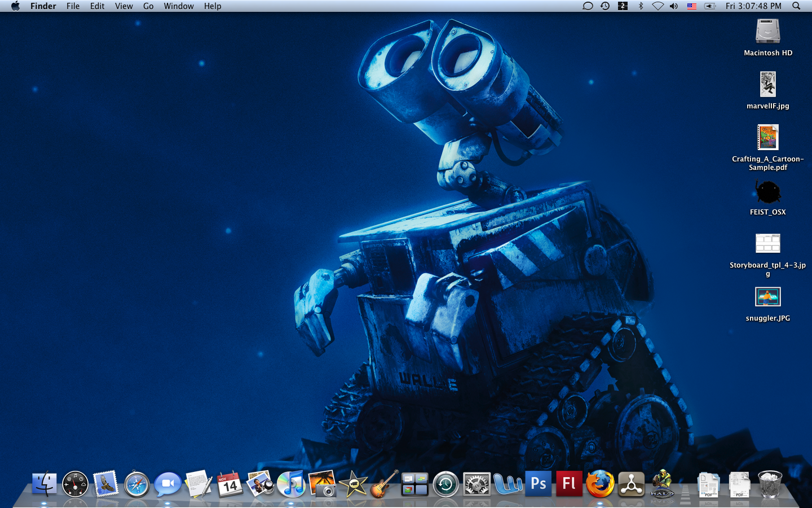Open Time Machine menu bar status icon

point(605,6)
